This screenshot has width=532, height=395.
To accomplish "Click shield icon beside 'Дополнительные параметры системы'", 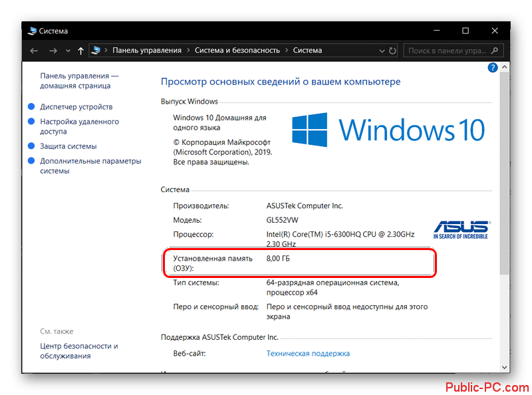I will click(x=31, y=160).
